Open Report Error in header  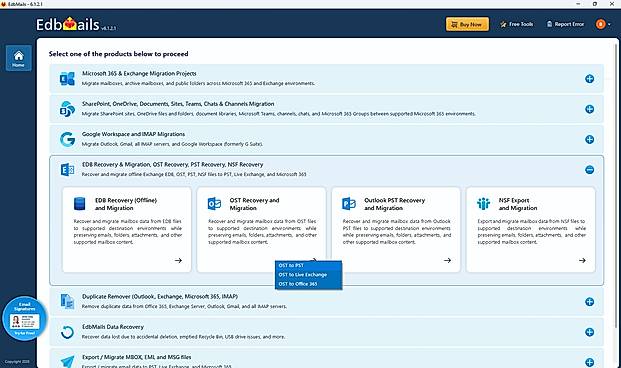[565, 24]
